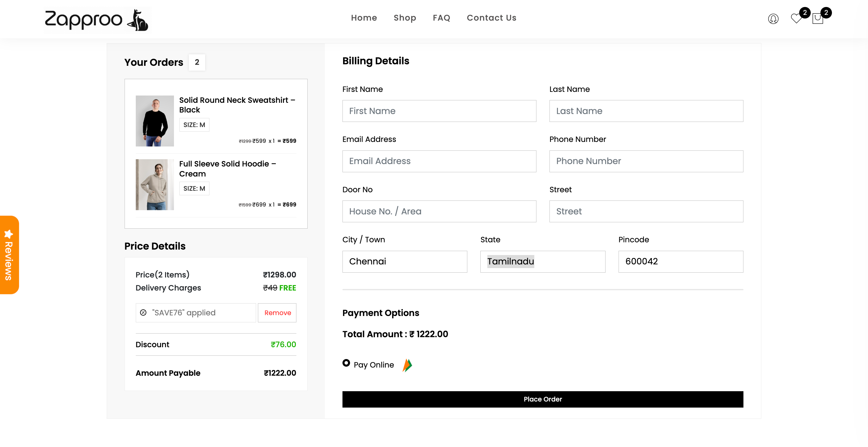Click the State field showing Tamilnadu
The height and width of the screenshot is (447, 868).
tap(542, 261)
